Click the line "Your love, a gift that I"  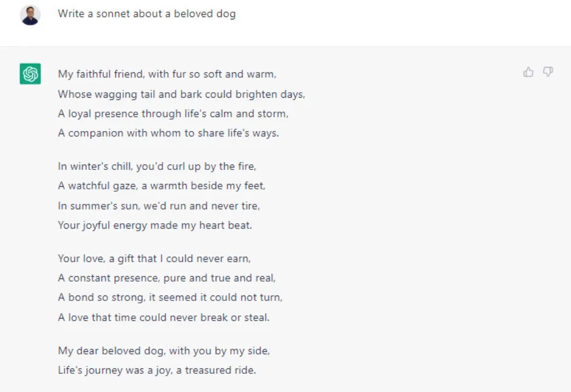pyautogui.click(x=154, y=259)
